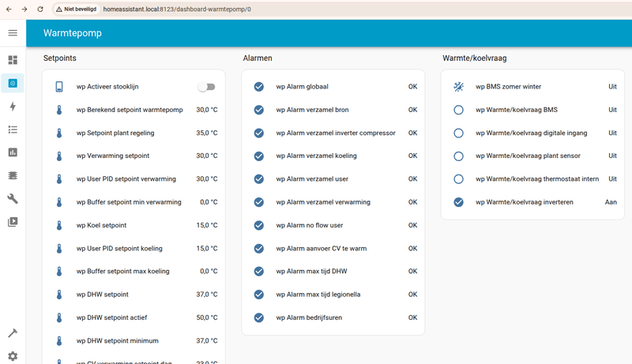Click Aan state of Warmte/koelvraag inverteren
Viewport: 632px width, 364px height.
pos(611,202)
